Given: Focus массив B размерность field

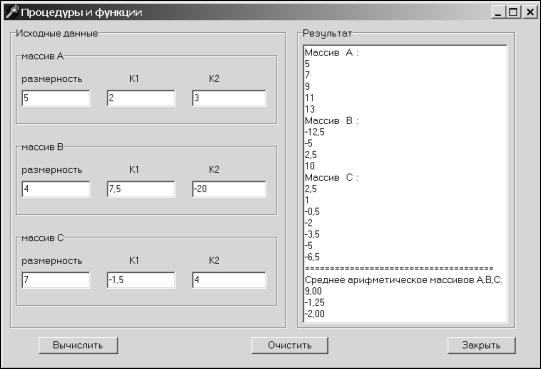Looking at the screenshot, I should click(x=56, y=189).
